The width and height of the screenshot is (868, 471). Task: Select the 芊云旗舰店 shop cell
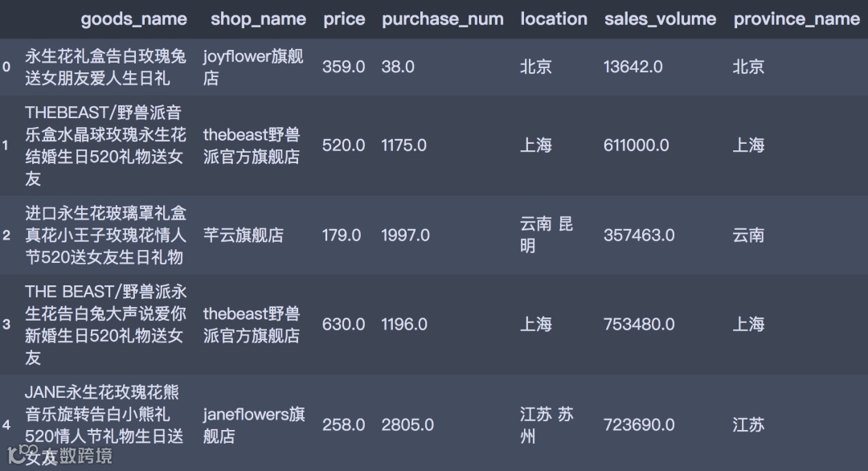click(243, 235)
